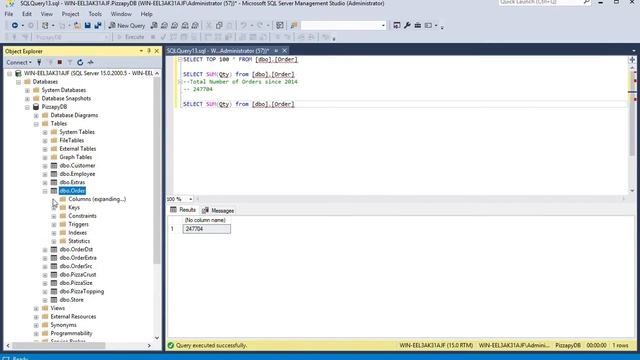The image size is (640, 360).
Task: Click the result cell showing 247704
Action: pos(207,229)
